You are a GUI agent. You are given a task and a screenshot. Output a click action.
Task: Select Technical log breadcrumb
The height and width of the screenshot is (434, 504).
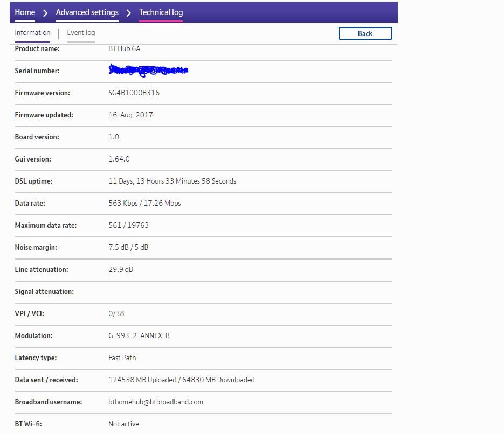[x=161, y=12]
